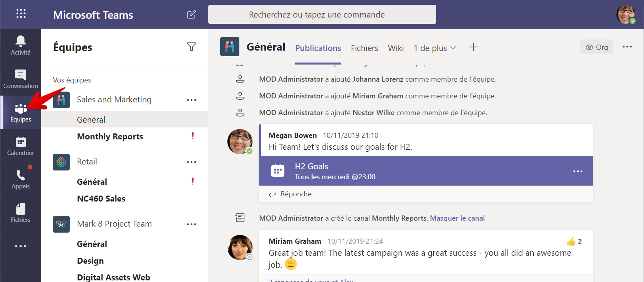The width and height of the screenshot is (644, 282).
Task: Click the Retail team avatar icon
Action: tap(61, 162)
